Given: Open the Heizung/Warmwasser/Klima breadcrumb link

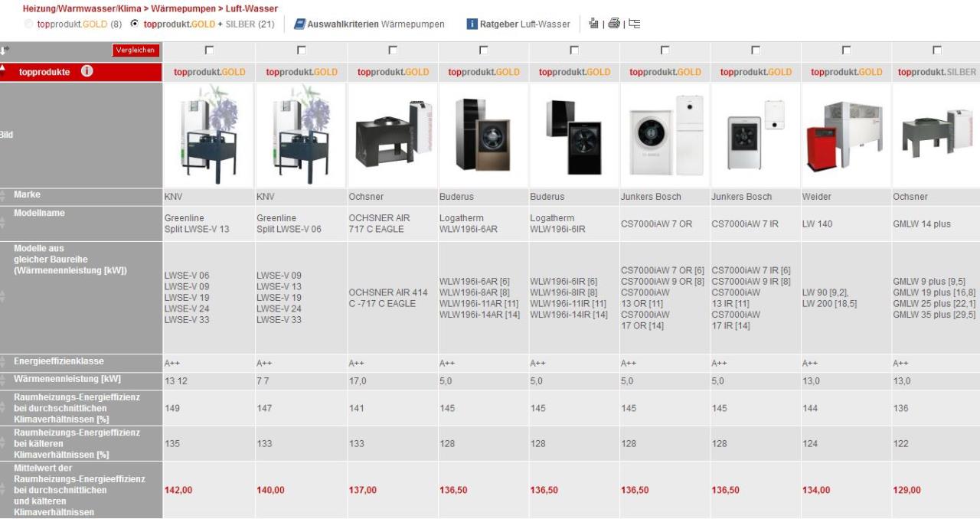Looking at the screenshot, I should click(x=81, y=8).
